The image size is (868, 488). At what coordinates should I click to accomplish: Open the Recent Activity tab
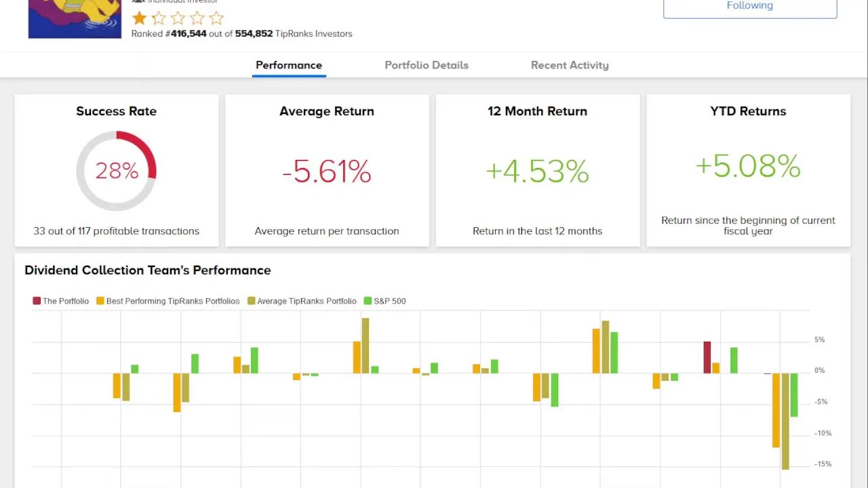[570, 65]
